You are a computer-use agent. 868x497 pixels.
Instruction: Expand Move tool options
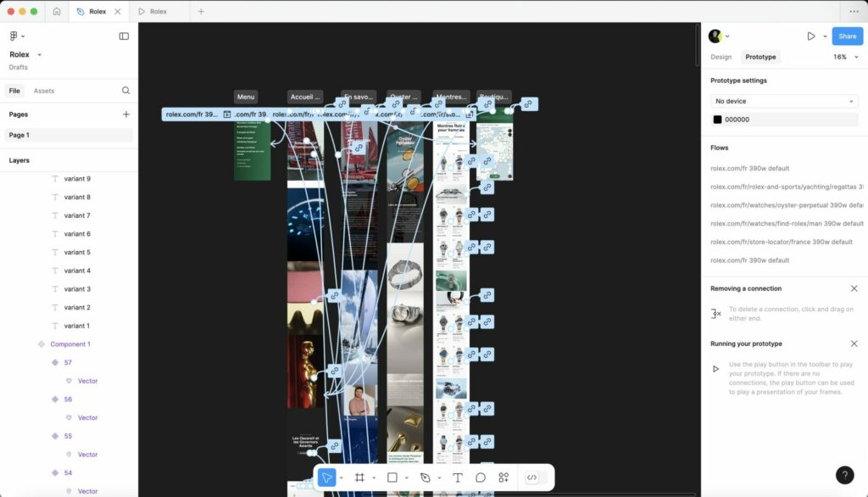(x=341, y=477)
